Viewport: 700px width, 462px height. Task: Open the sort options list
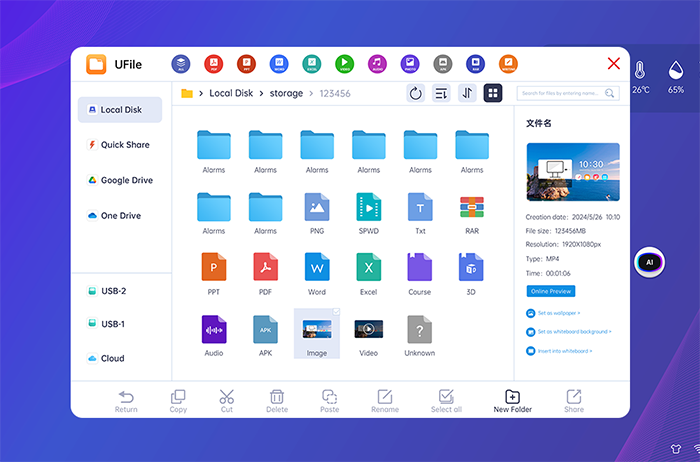pos(441,93)
